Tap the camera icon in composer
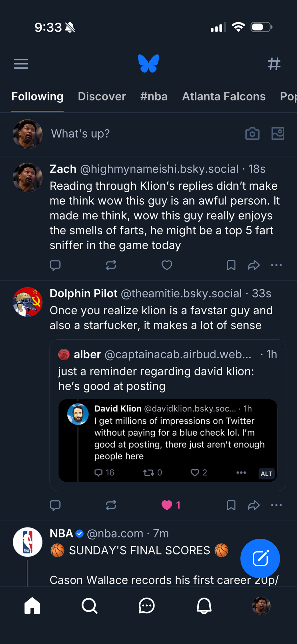This screenshot has height=644, width=297. pos(252,133)
